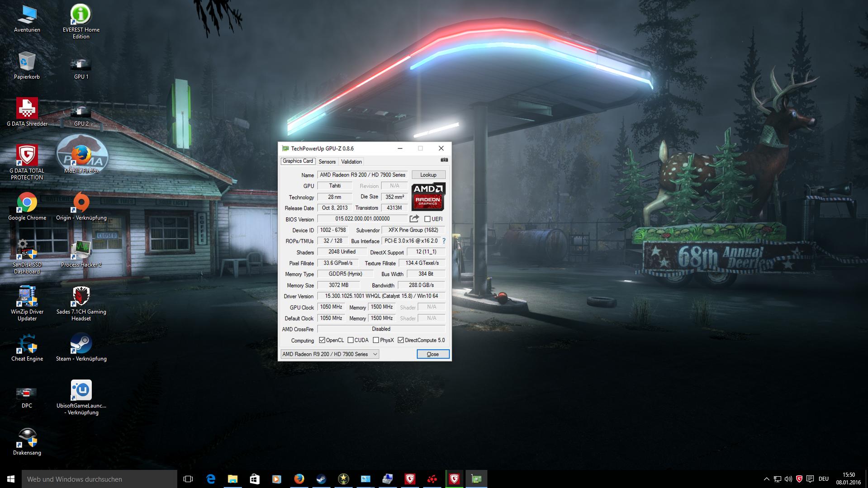Show hidden system tray icons
The image size is (868, 488).
pos(766,479)
